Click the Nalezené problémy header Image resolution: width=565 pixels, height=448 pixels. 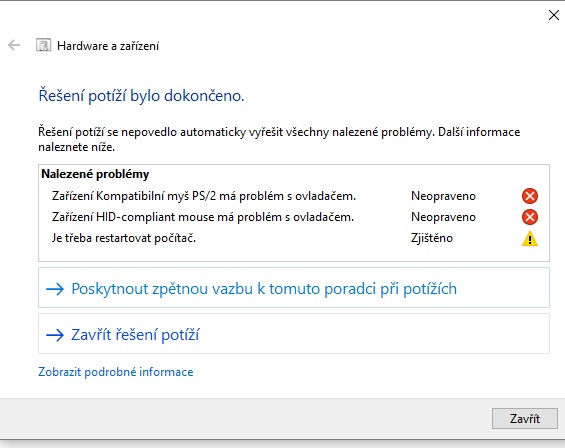(x=95, y=174)
